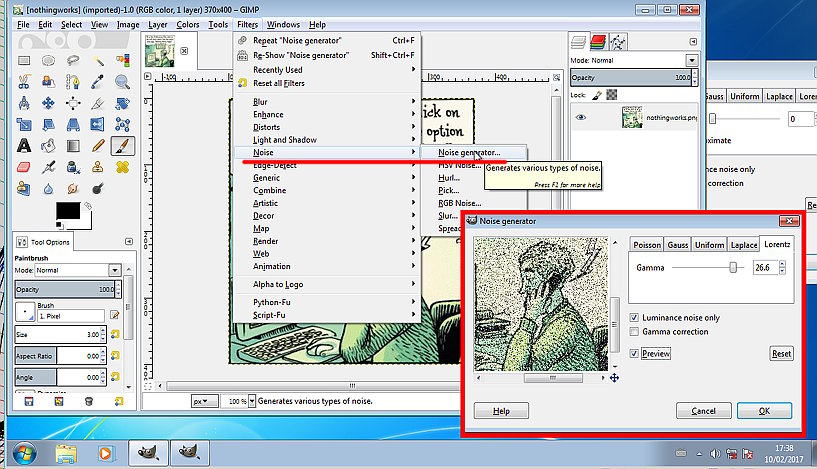The height and width of the screenshot is (469, 817).
Task: Select the Heal tool
Action: click(122, 167)
